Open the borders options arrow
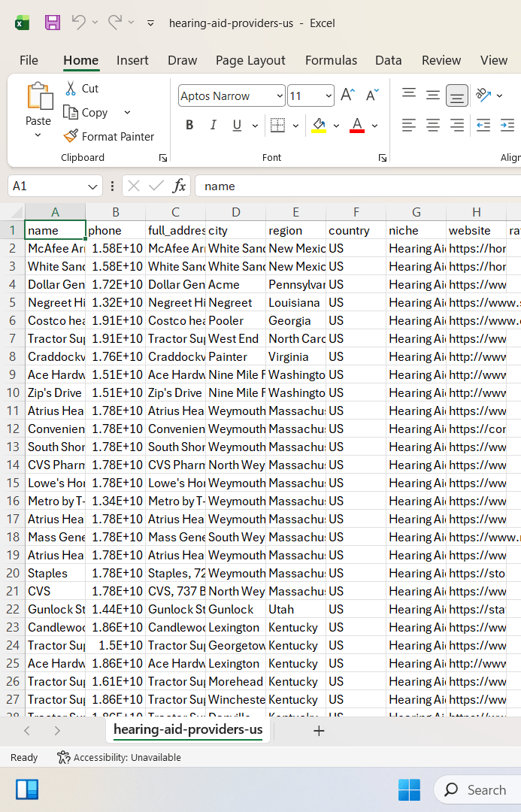 (x=295, y=126)
